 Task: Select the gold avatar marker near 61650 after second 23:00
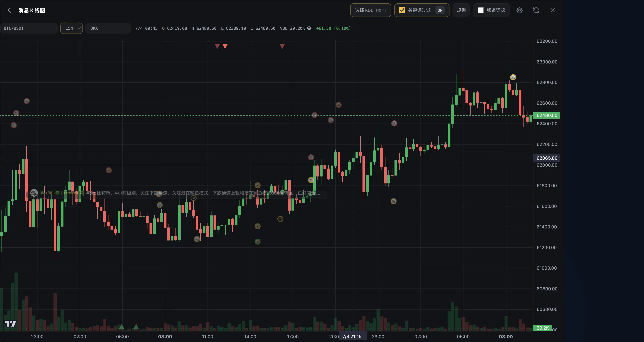coord(394,202)
